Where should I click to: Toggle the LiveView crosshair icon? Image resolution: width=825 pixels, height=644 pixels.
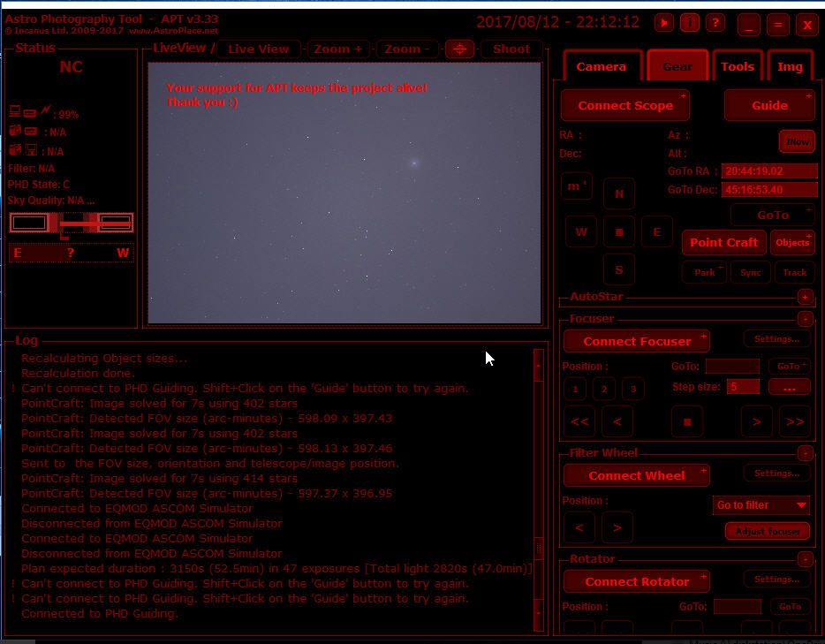tap(459, 49)
